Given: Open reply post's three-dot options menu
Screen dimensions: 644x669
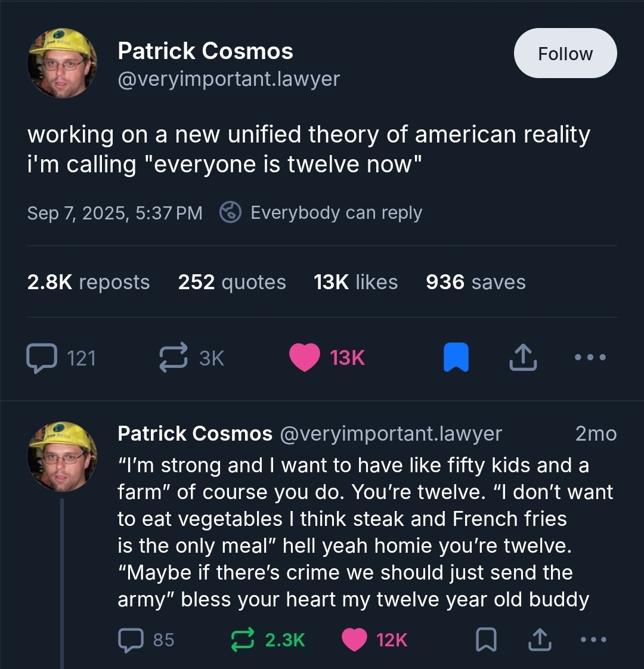Looking at the screenshot, I should 594,640.
